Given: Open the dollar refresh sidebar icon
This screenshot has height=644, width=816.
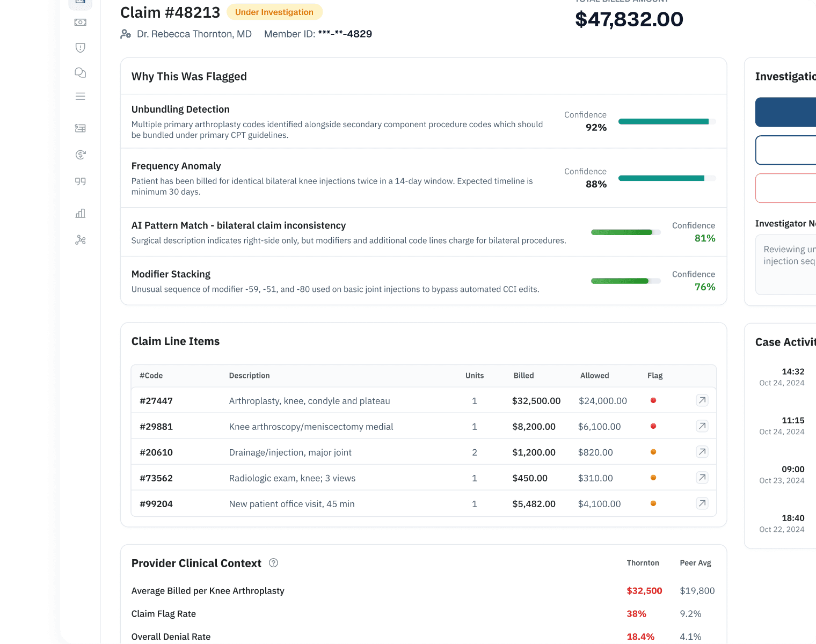Looking at the screenshot, I should click(81, 155).
